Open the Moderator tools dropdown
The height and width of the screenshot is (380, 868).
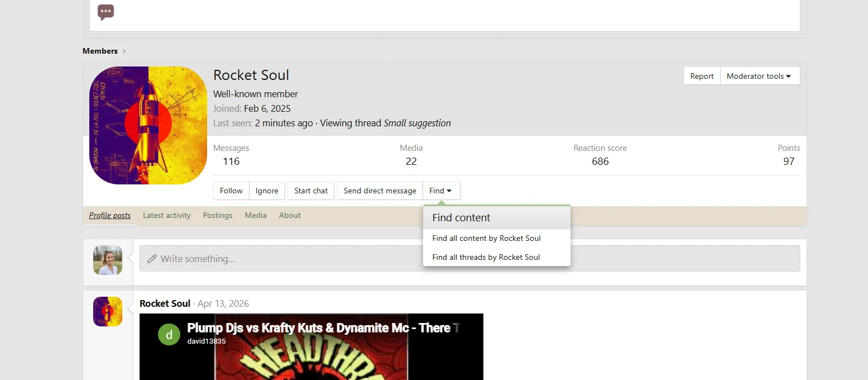pos(760,76)
